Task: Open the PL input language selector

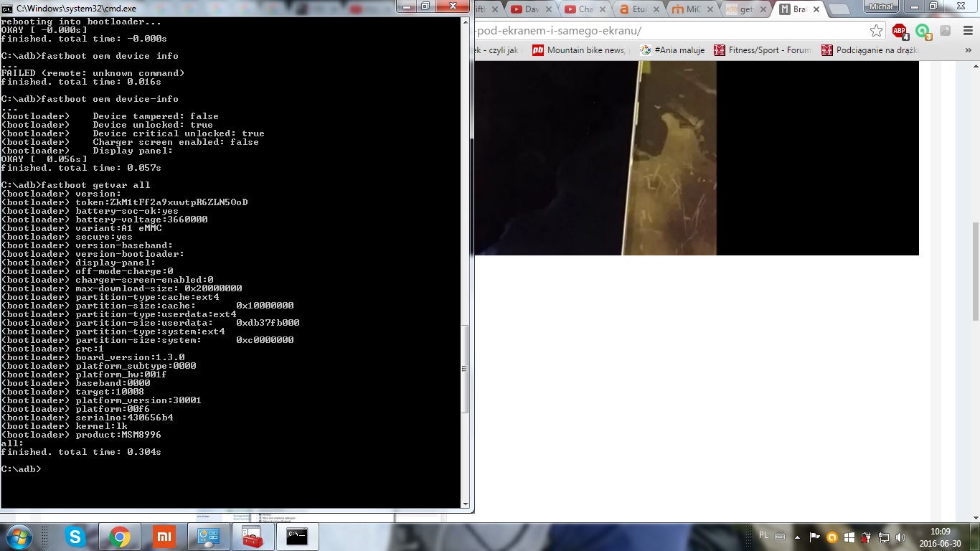Action: [x=763, y=536]
